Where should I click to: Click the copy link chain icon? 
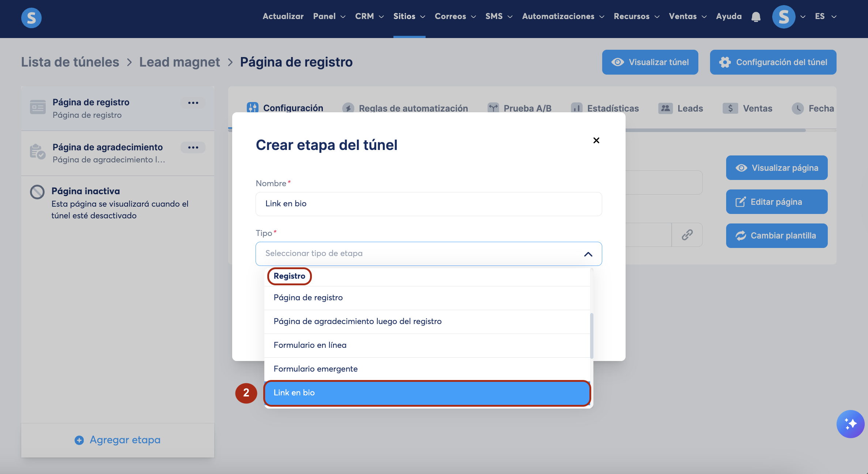(687, 235)
